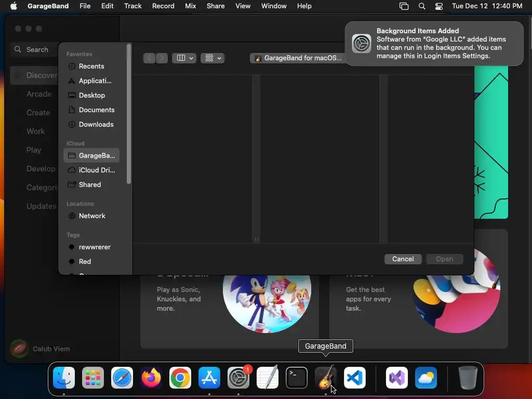Click the date and time in menu bar
The height and width of the screenshot is (399, 532).
point(487,6)
